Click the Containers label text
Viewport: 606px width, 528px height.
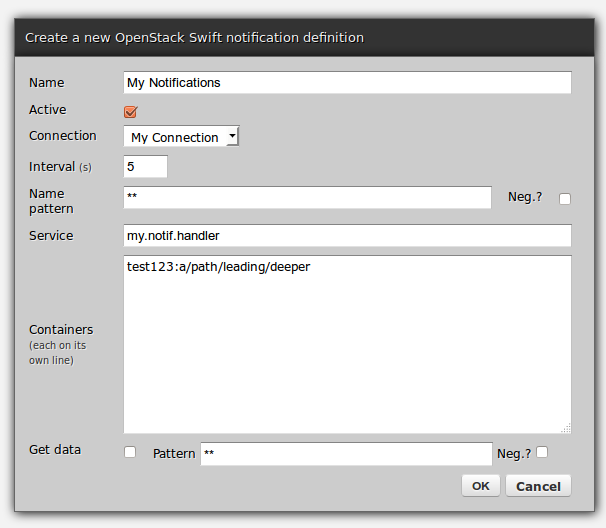[61, 329]
